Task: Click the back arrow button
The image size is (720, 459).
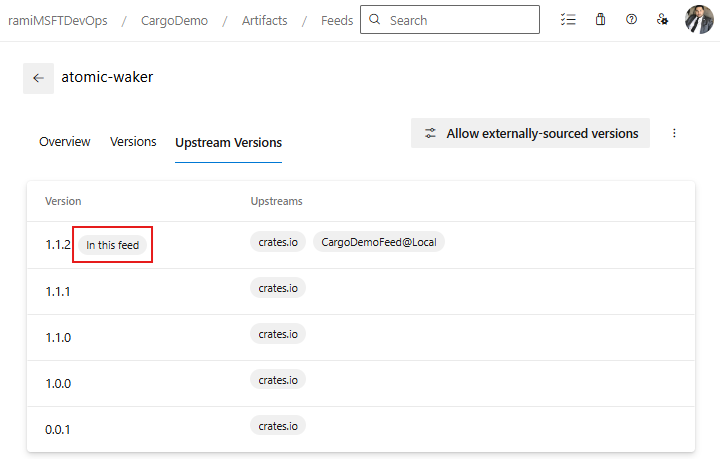Action: click(38, 78)
